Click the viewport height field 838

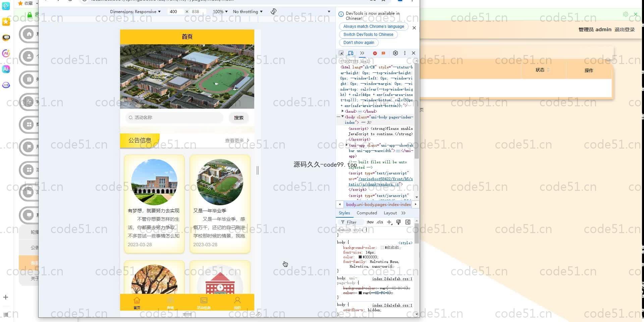click(x=198, y=11)
